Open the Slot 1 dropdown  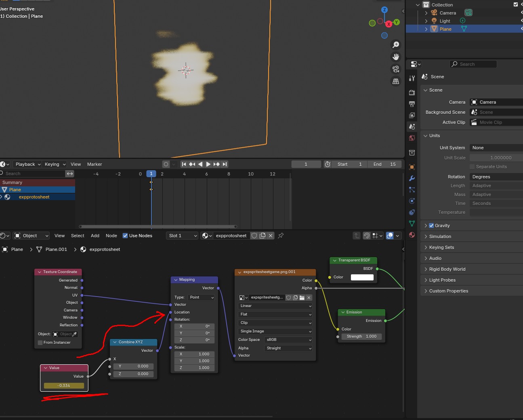[x=183, y=236]
